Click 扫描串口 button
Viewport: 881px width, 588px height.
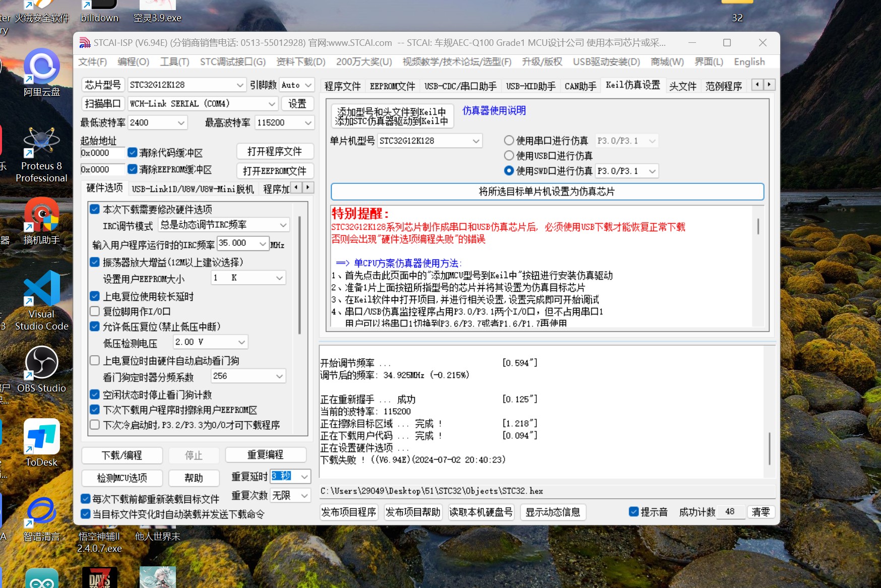click(103, 103)
